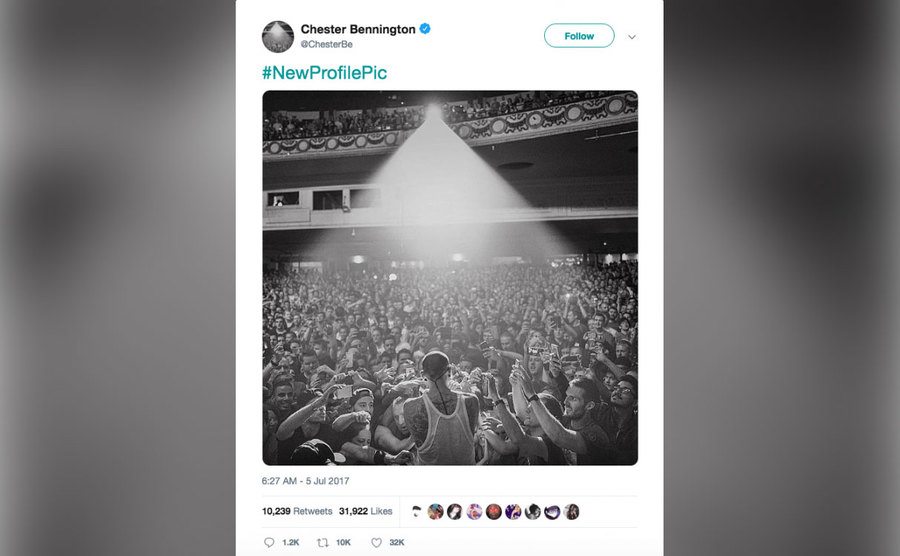The width and height of the screenshot is (900, 556).
Task: Click the second liker avatar in the row
Action: 436,512
